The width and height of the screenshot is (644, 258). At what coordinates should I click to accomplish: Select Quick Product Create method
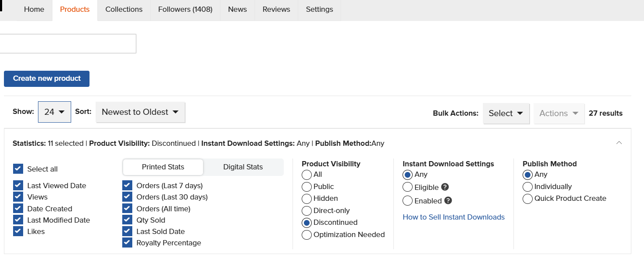(x=527, y=199)
